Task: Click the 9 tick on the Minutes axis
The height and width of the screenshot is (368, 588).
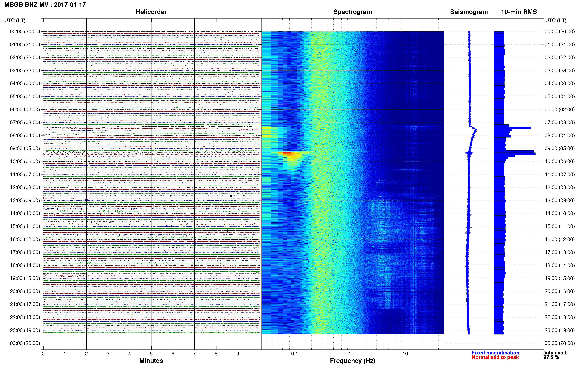Action: [238, 354]
